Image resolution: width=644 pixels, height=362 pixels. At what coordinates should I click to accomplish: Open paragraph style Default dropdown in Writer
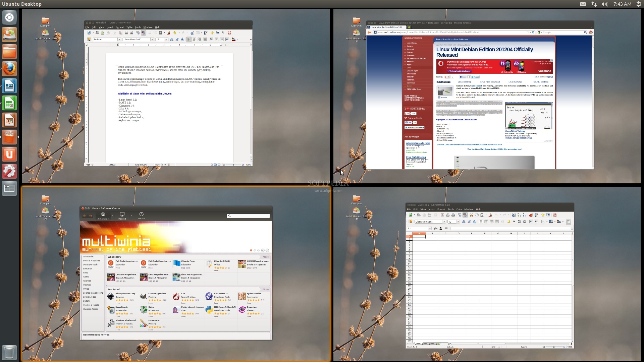tap(119, 40)
